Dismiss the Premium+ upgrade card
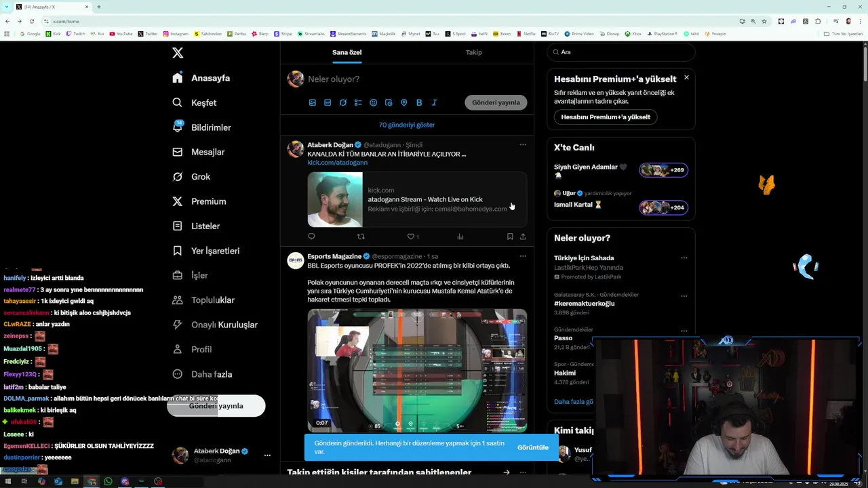This screenshot has height=488, width=868. pos(686,77)
